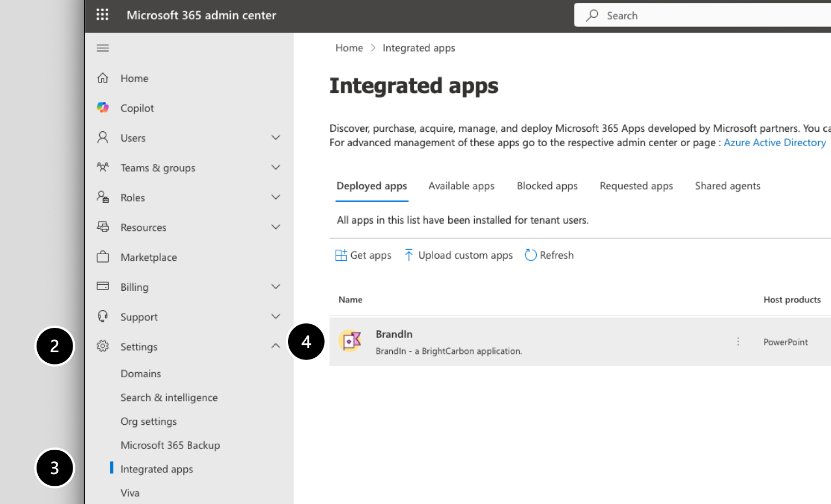This screenshot has width=831, height=504.
Task: Open Domains under Settings
Action: (141, 374)
